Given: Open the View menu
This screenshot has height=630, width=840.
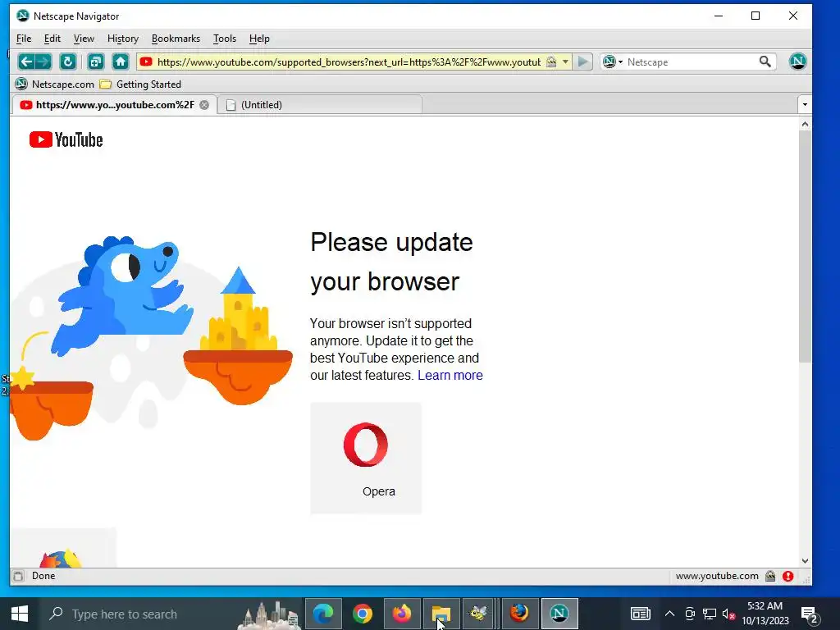Looking at the screenshot, I should coord(84,39).
